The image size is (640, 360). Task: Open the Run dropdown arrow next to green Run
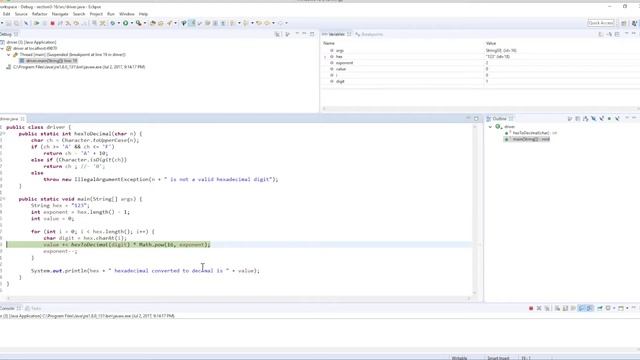click(131, 23)
